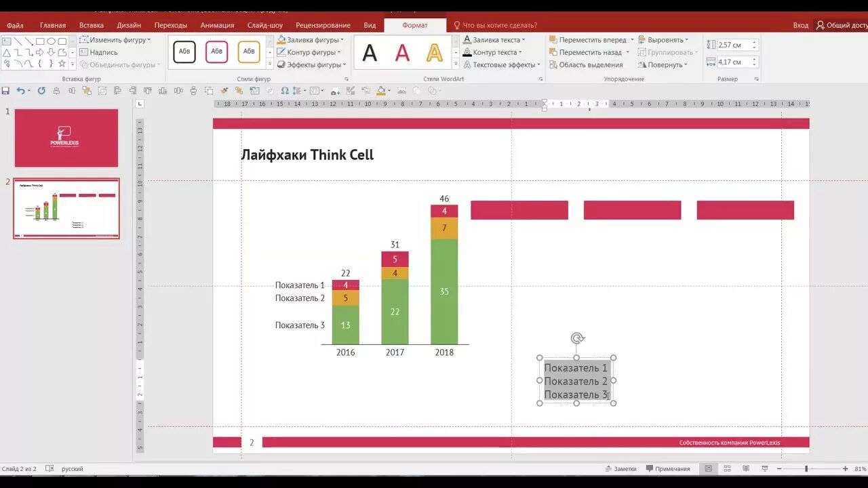Select the star shape in shapes gallery

point(62,64)
